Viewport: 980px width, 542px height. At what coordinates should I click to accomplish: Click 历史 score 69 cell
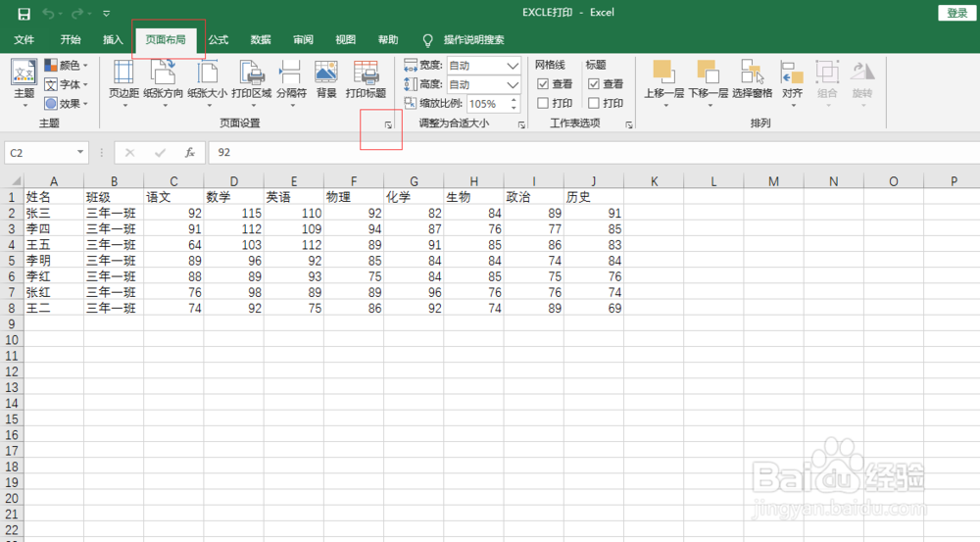pyautogui.click(x=594, y=308)
